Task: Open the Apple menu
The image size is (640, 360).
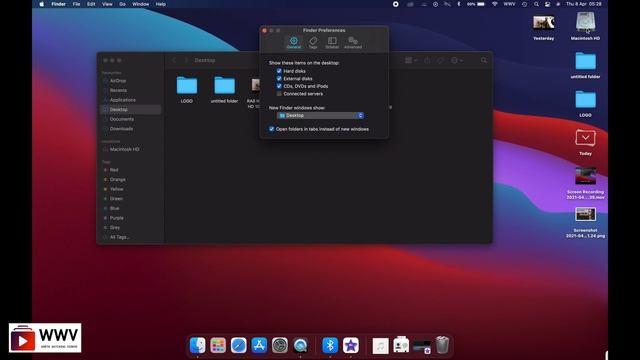Action: [42, 4]
